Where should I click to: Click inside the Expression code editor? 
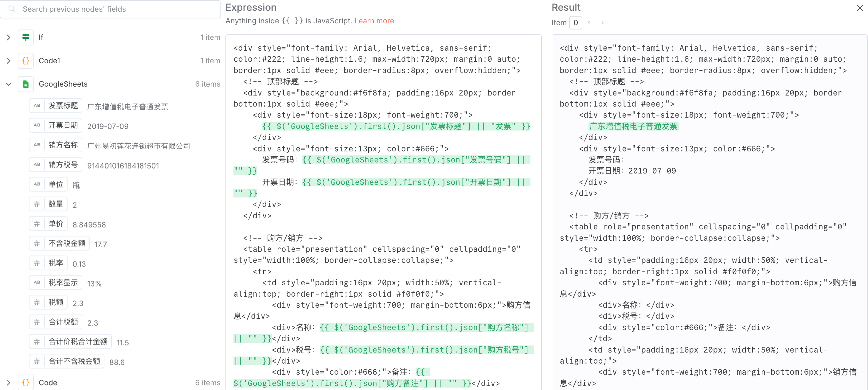[x=383, y=212]
